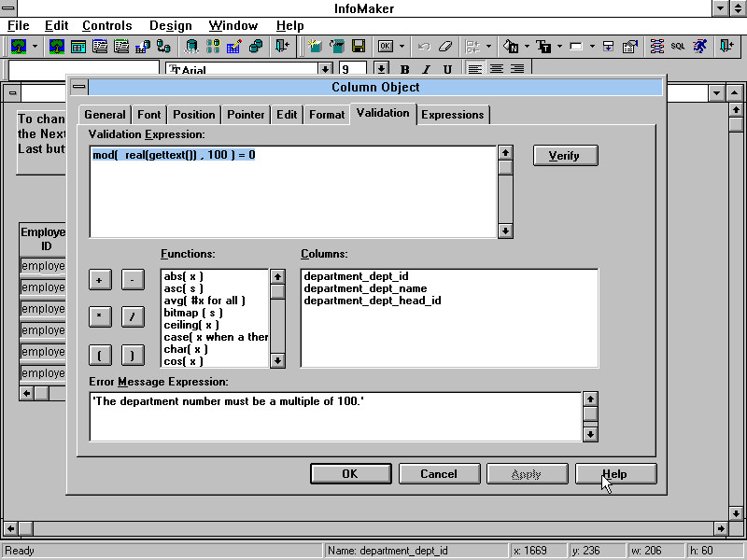Click the Verify button

[566, 156]
